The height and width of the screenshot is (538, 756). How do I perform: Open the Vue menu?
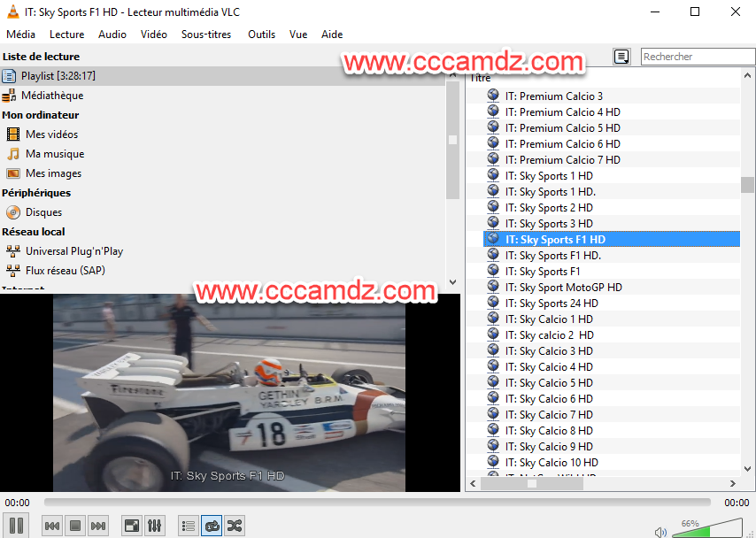coord(298,35)
